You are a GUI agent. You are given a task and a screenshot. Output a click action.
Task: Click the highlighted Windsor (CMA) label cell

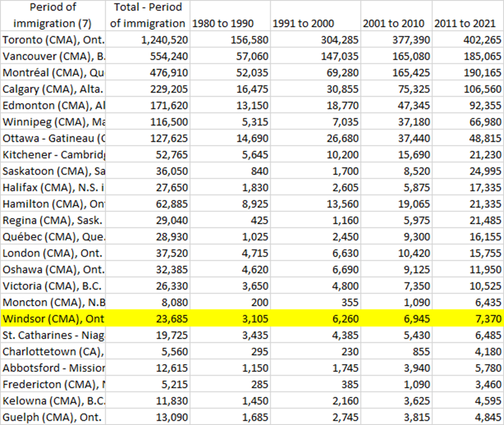(53, 319)
